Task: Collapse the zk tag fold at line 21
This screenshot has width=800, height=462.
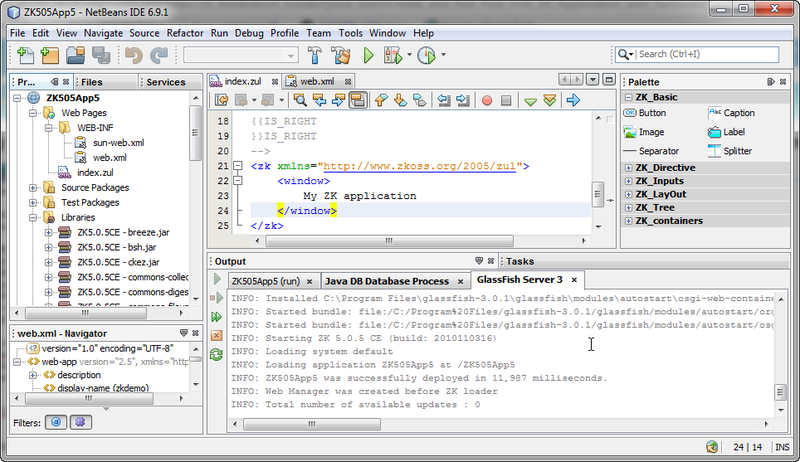Action: pos(238,165)
